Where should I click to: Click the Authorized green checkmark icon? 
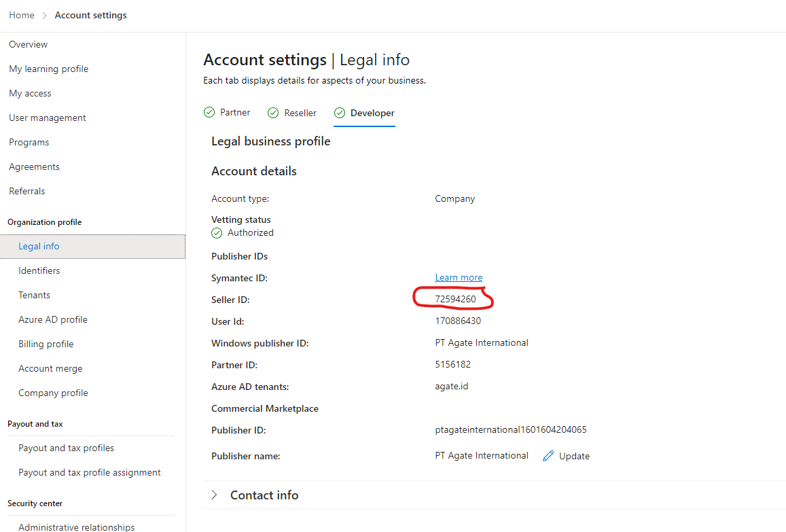(217, 233)
